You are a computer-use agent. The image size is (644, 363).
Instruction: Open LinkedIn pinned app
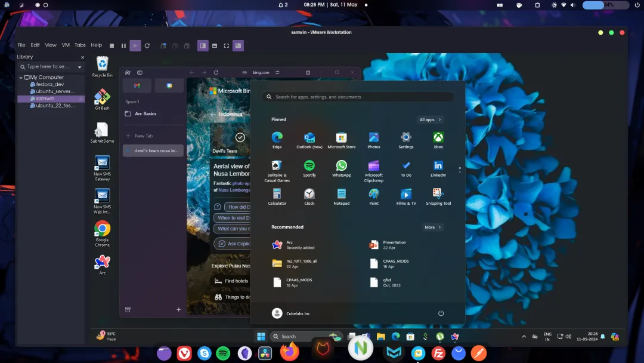coord(438,168)
